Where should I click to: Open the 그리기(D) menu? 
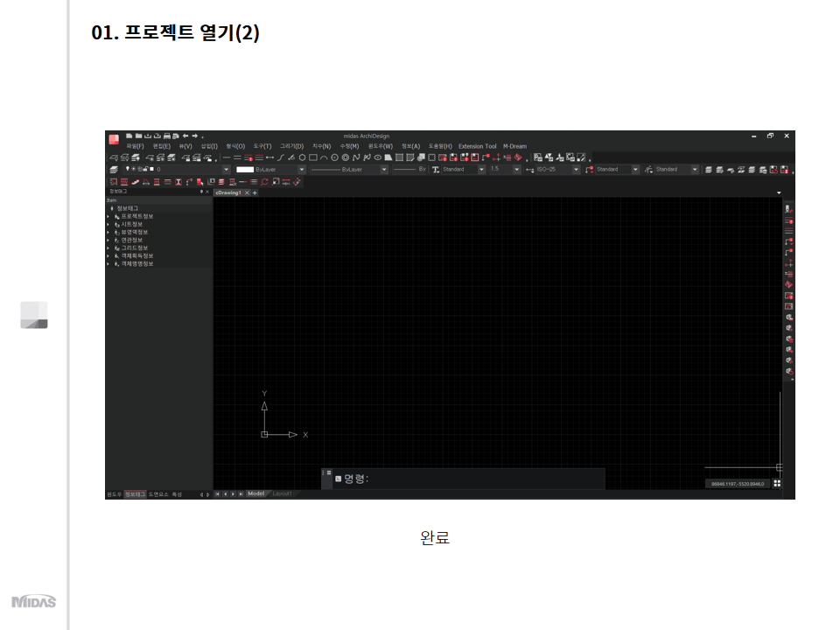coord(291,146)
